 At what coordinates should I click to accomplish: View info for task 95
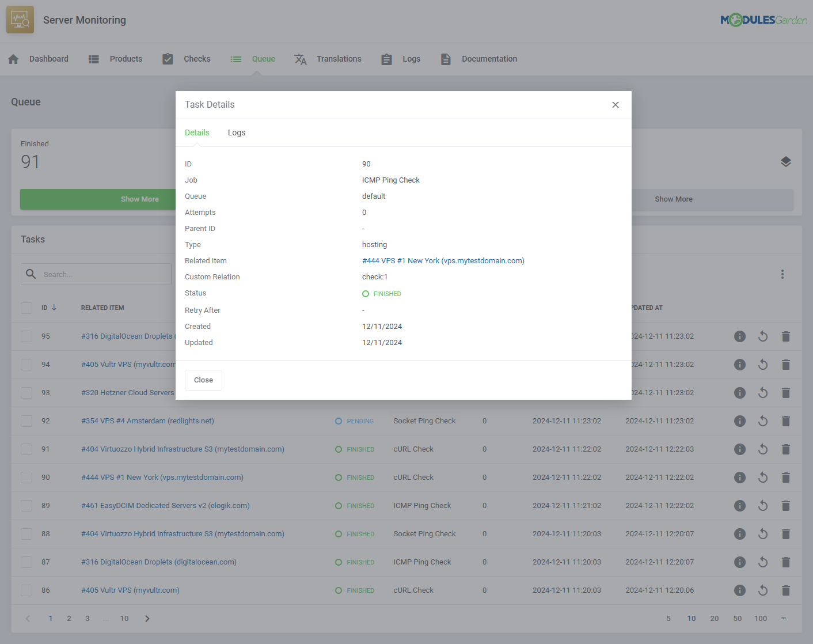pos(740,336)
